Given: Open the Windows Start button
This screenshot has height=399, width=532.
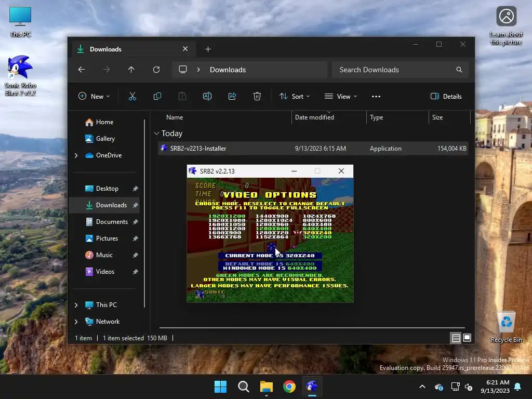Looking at the screenshot, I should (x=220, y=387).
